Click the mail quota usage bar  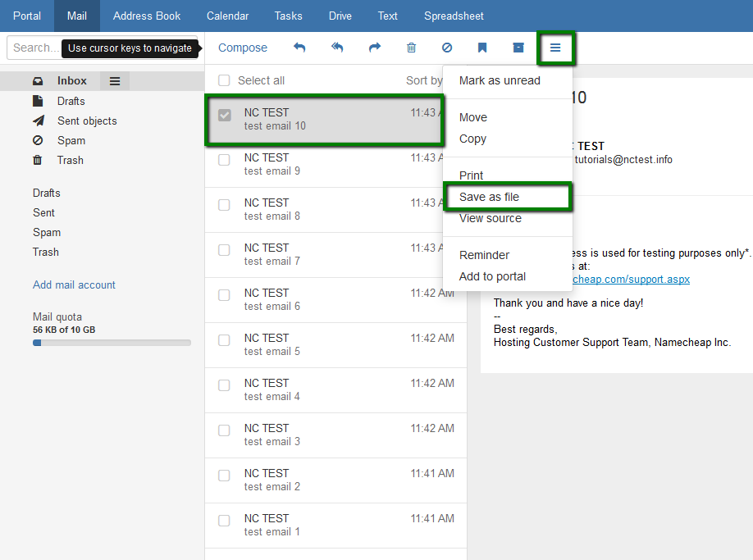pyautogui.click(x=112, y=343)
